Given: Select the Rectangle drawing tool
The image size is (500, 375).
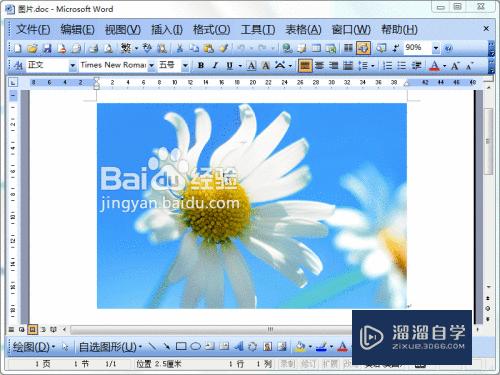Looking at the screenshot, I should coord(181,347).
